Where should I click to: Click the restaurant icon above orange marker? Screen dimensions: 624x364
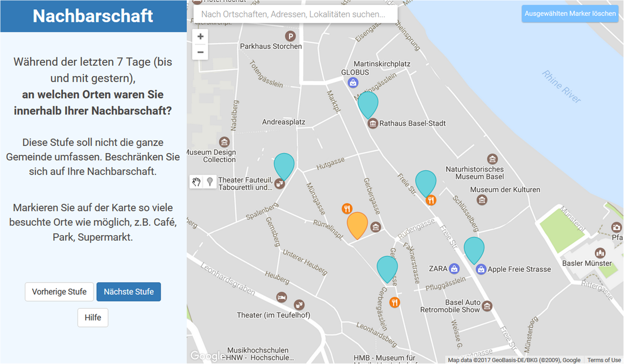click(347, 208)
